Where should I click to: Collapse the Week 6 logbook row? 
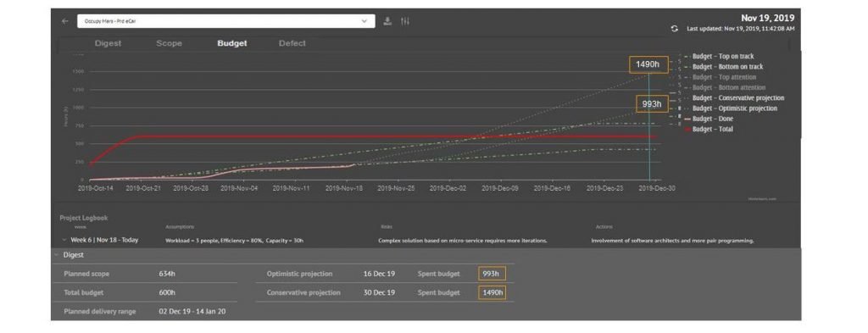(64, 241)
